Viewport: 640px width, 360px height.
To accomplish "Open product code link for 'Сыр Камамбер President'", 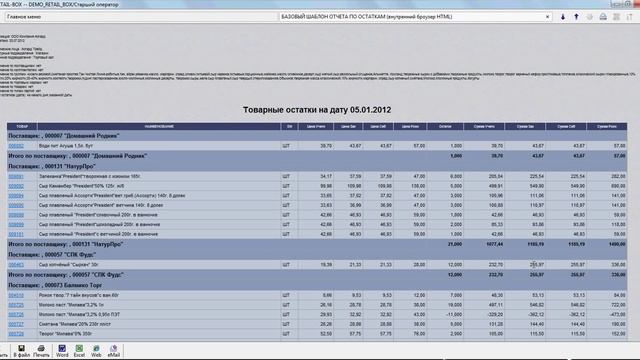I will 16,186.
